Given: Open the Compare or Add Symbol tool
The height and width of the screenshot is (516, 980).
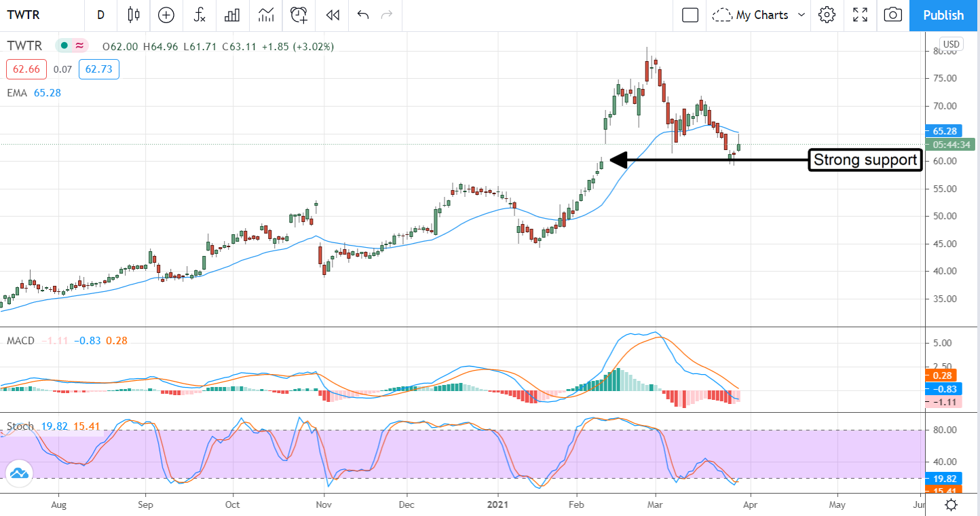Looking at the screenshot, I should [166, 15].
